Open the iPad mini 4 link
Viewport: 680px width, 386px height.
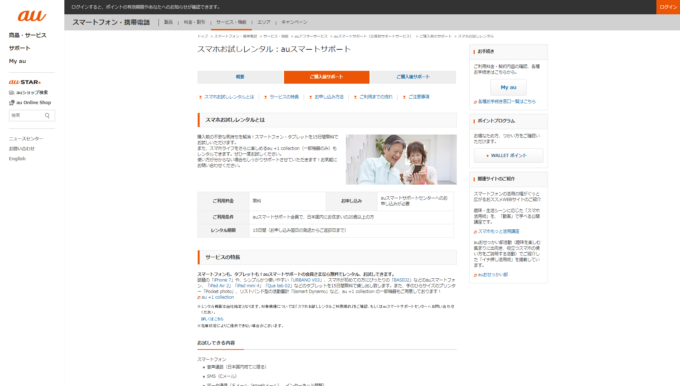coord(248,286)
